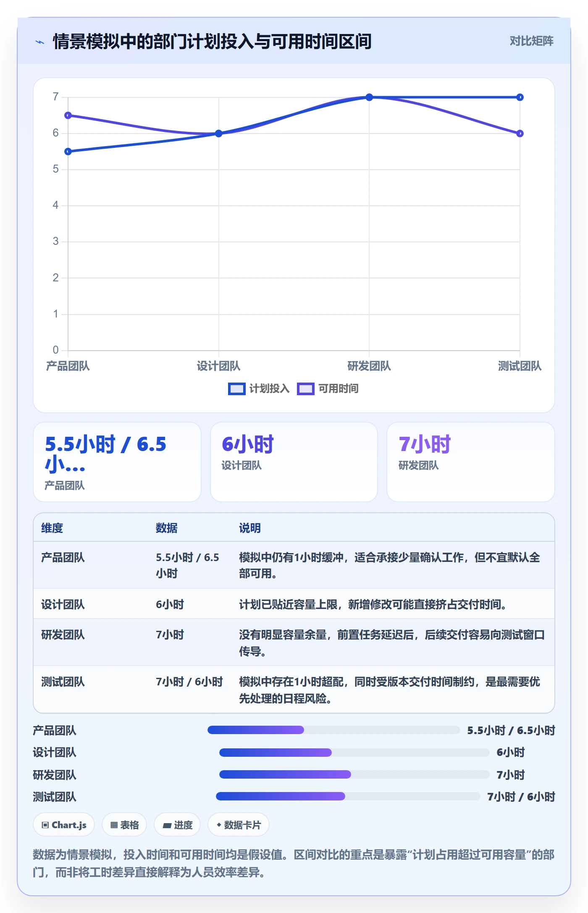This screenshot has width=588, height=913.
Task: Click the 产品团队 x-axis label
Action: (68, 366)
